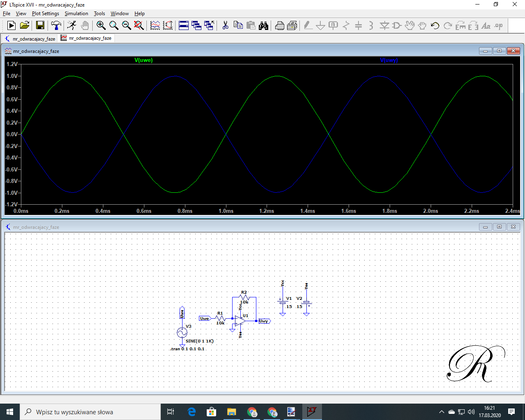This screenshot has width=525, height=420.
Task: Tile windows using the toolbar icon
Action: (x=184, y=25)
